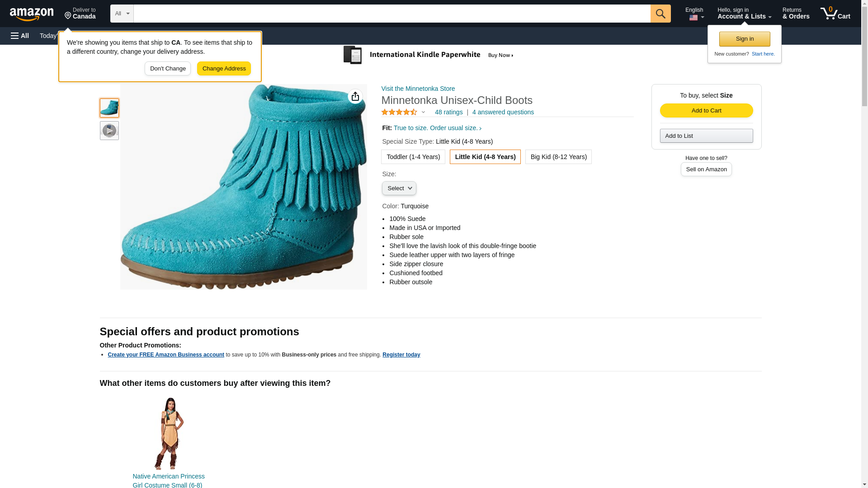Click the International Kindle Paperwhite banner

point(429,55)
